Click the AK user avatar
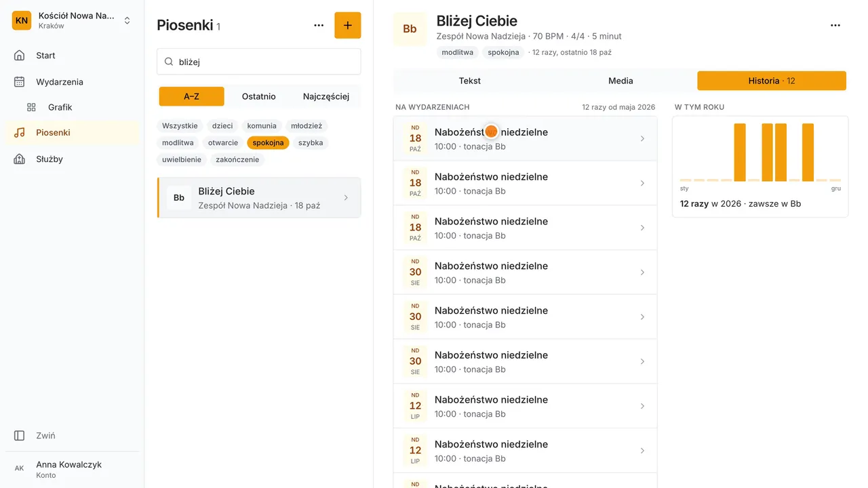The height and width of the screenshot is (488, 868). pos(20,468)
